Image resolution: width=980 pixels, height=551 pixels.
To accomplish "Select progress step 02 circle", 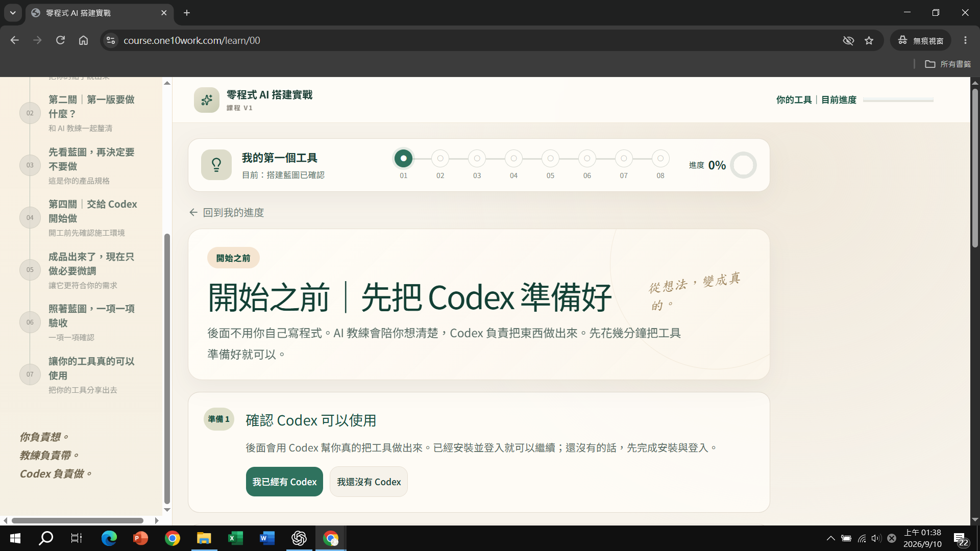I will (x=440, y=158).
